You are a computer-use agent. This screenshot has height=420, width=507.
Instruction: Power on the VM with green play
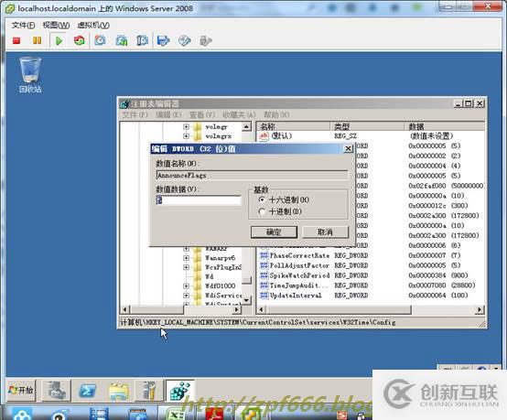tap(59, 41)
